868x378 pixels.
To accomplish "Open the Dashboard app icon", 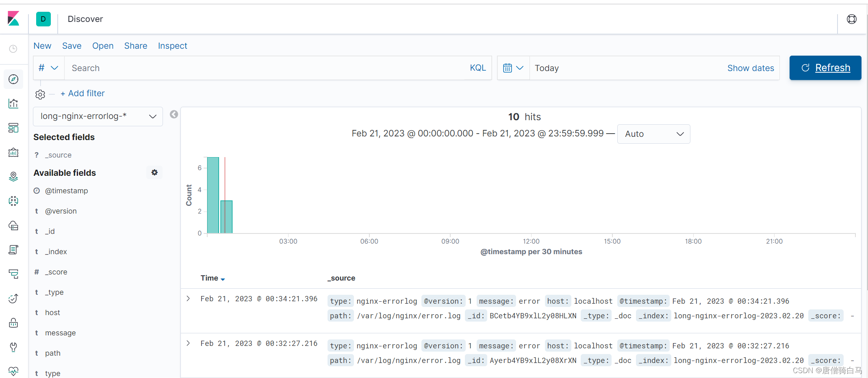I will pyautogui.click(x=13, y=128).
